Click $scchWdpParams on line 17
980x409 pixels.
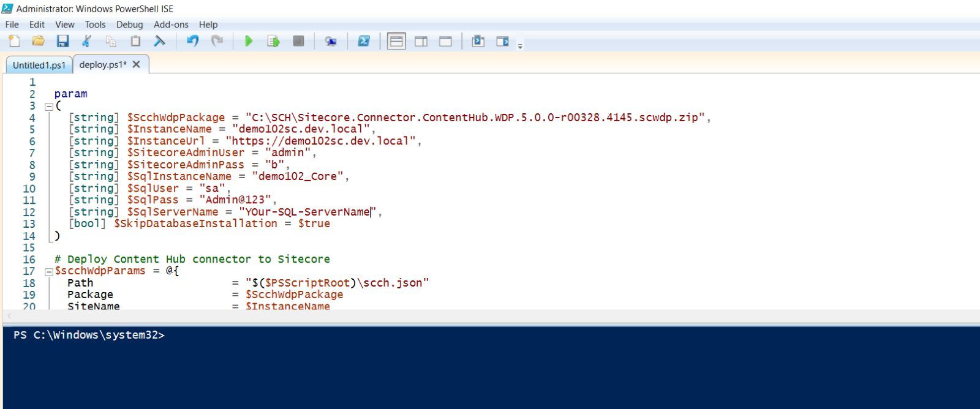(100, 271)
